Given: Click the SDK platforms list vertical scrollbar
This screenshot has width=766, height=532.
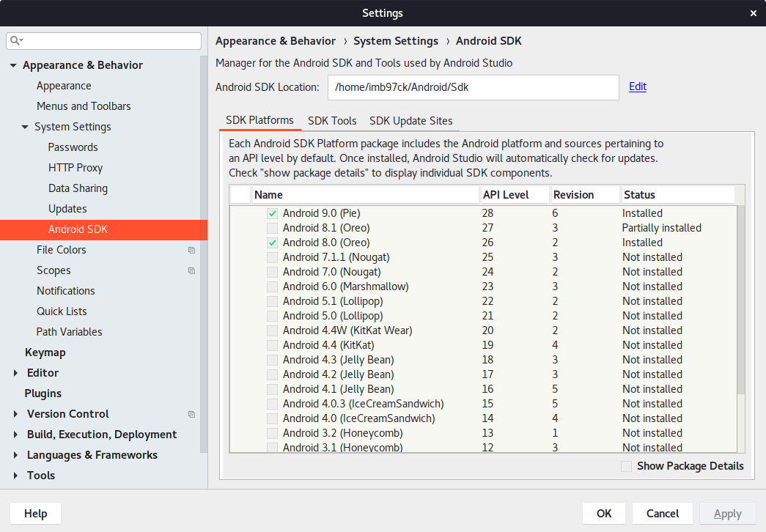Looking at the screenshot, I should click(x=740, y=300).
